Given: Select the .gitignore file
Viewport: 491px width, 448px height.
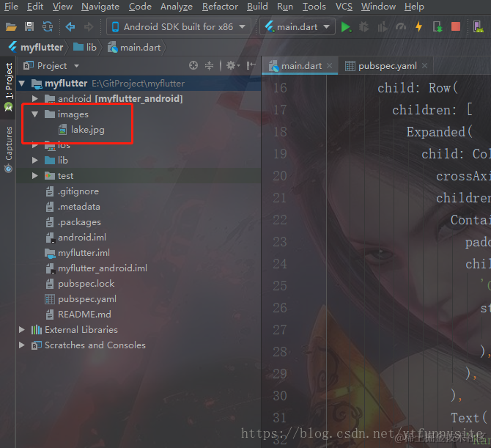Looking at the screenshot, I should coord(72,191).
